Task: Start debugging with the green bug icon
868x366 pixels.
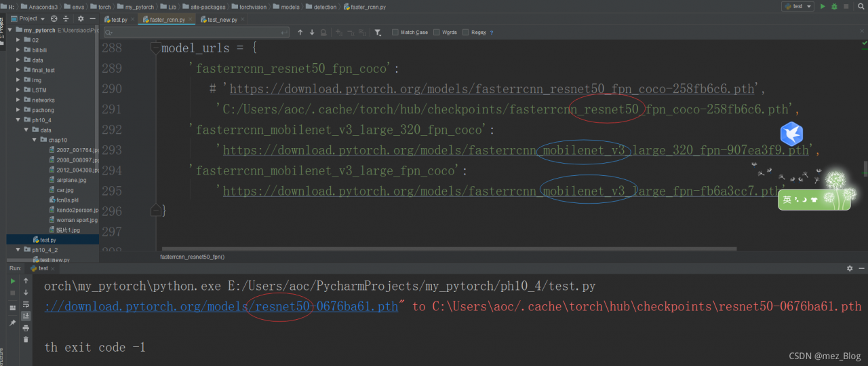Action: pyautogui.click(x=834, y=6)
